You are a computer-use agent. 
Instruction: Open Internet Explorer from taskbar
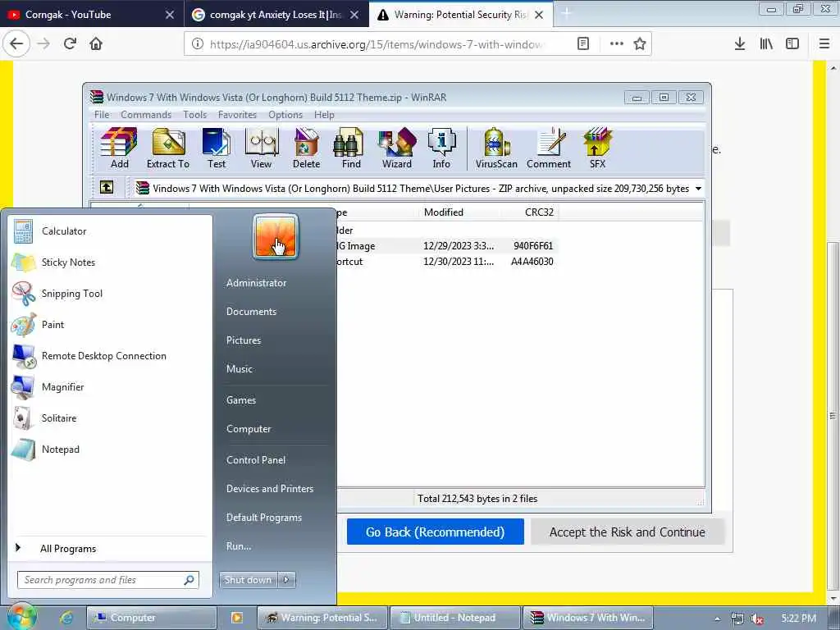(66, 618)
